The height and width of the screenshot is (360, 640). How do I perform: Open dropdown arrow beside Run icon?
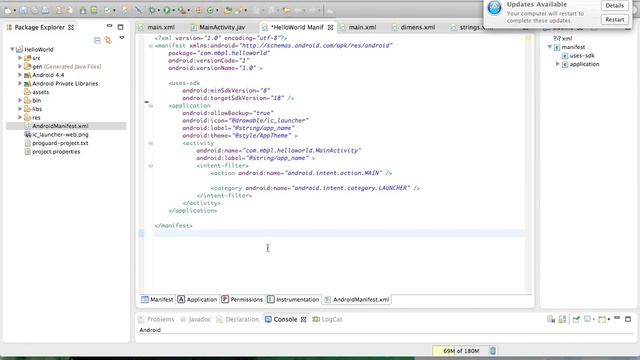(x=173, y=11)
